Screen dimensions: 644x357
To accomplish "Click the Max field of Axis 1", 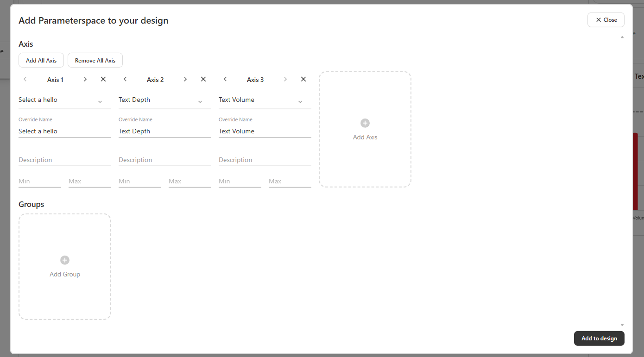I will click(89, 182).
